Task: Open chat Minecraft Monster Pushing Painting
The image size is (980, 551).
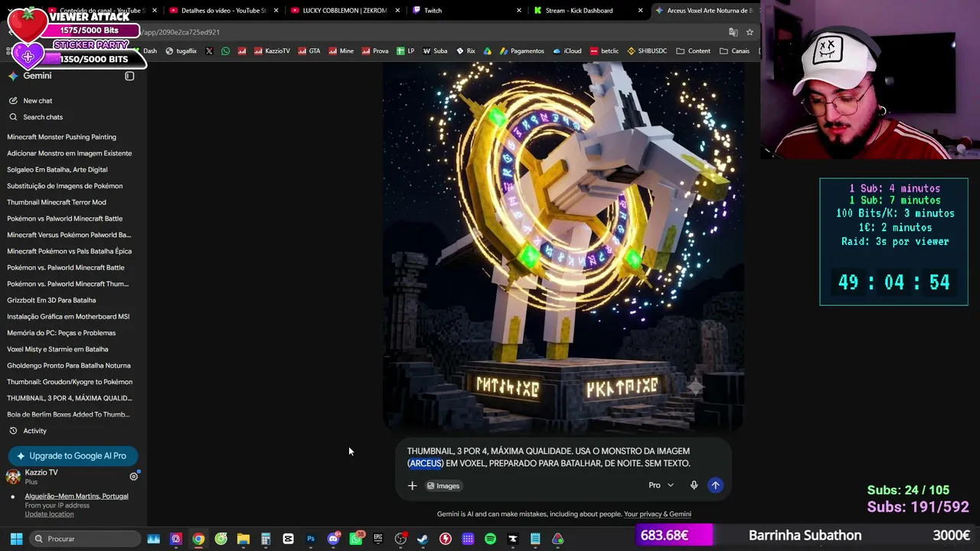Action: coord(62,137)
